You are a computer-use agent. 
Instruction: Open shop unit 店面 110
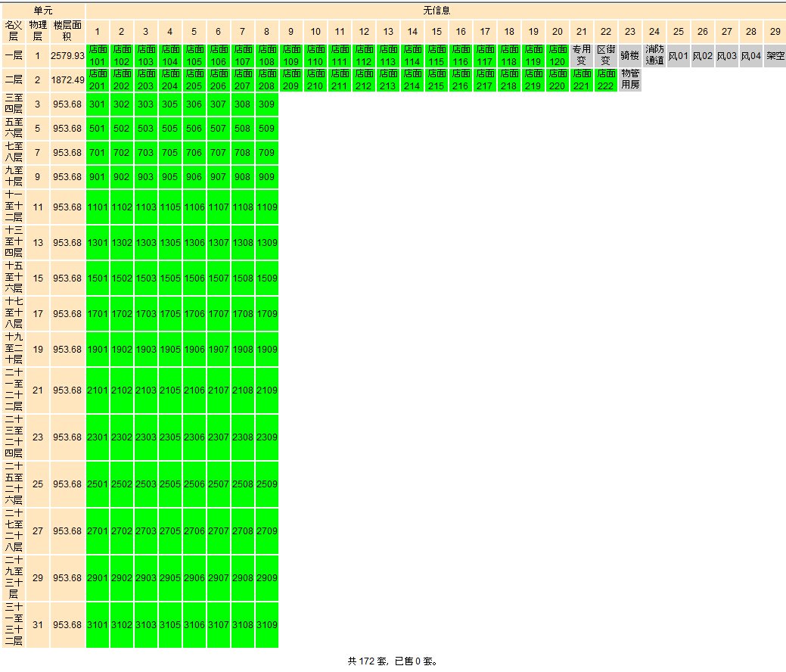pos(315,56)
